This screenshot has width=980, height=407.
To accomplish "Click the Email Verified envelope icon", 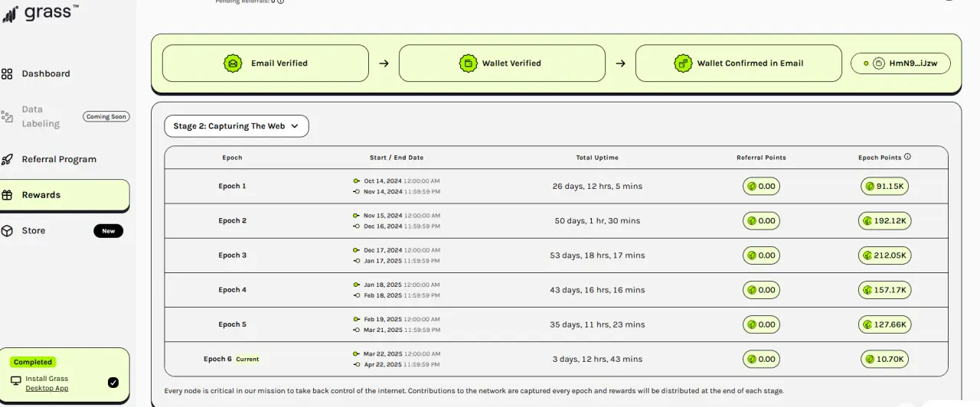I will pyautogui.click(x=233, y=63).
